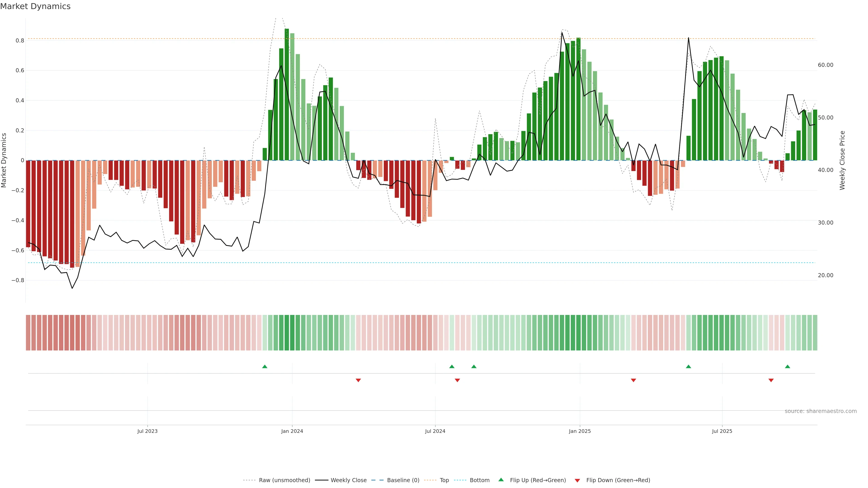This screenshot has width=868, height=488.
Task: Click the last red Flip Down triangle marker
Action: click(x=771, y=380)
